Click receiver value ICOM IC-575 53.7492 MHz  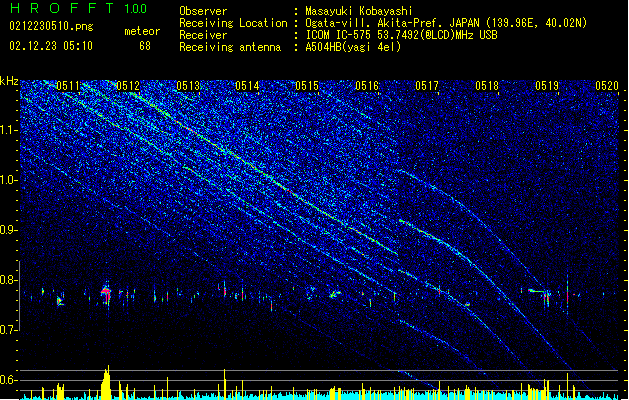(x=401, y=35)
